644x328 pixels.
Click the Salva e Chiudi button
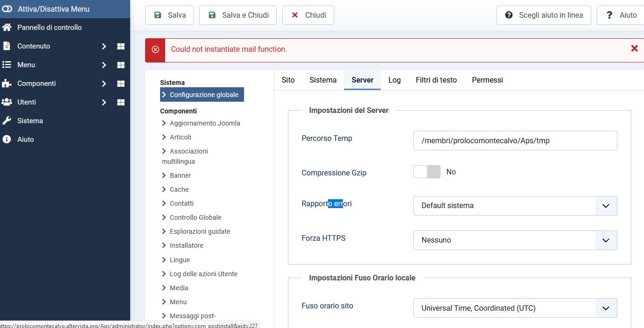click(238, 15)
